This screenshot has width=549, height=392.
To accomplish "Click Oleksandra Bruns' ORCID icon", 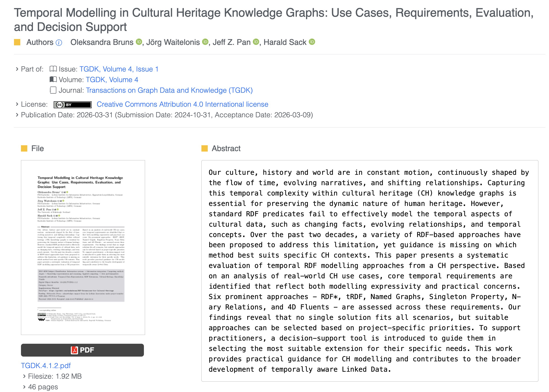I will coord(139,42).
